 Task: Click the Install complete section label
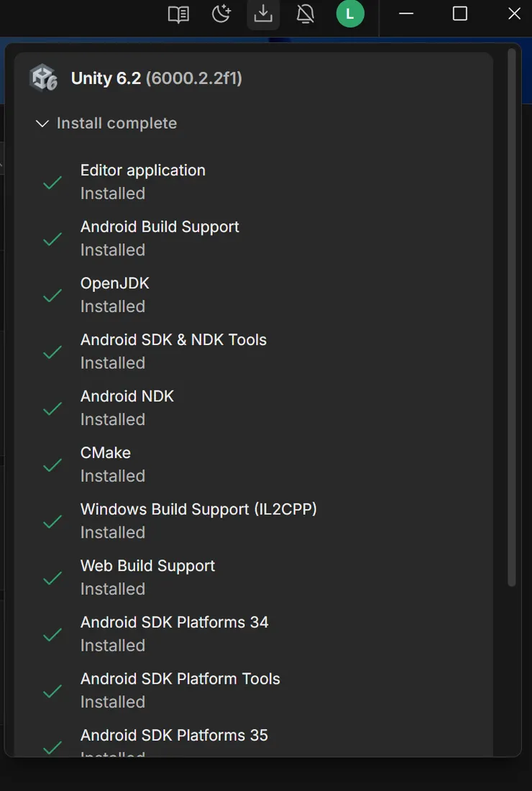pyautogui.click(x=116, y=124)
